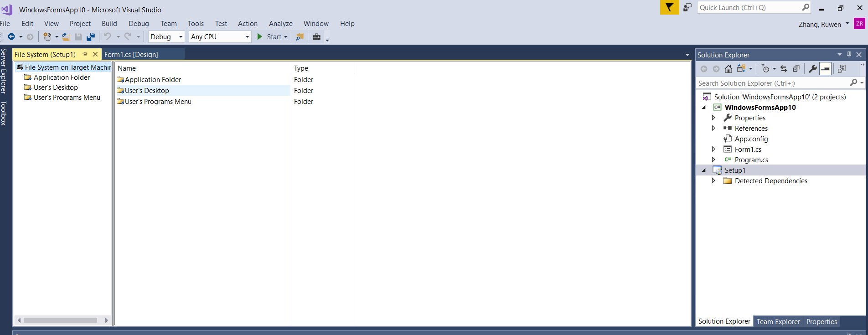The height and width of the screenshot is (335, 868).
Task: Start debugging with the green Start button
Action: [x=269, y=37]
